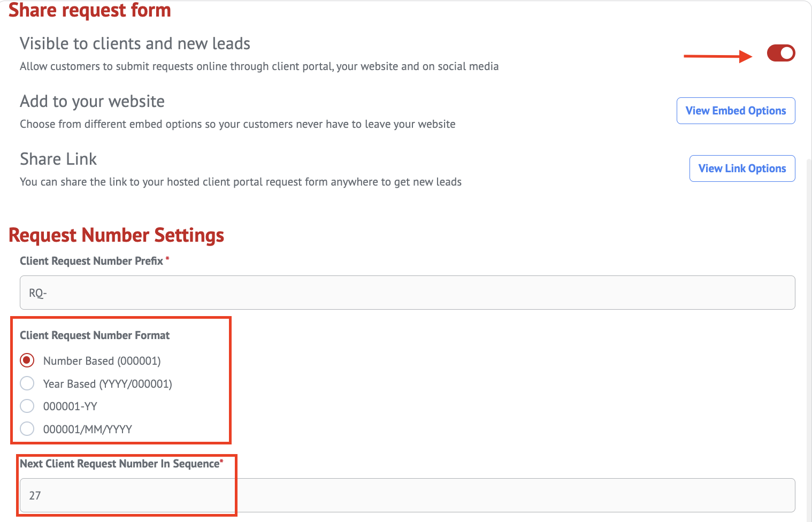
Task: Select the 000001-YY format radio button
Action: (27, 406)
